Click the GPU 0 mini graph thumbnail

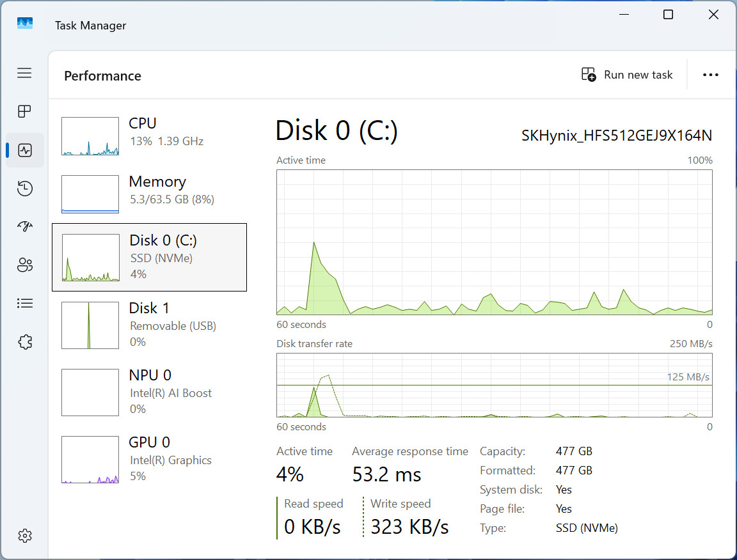(90, 460)
